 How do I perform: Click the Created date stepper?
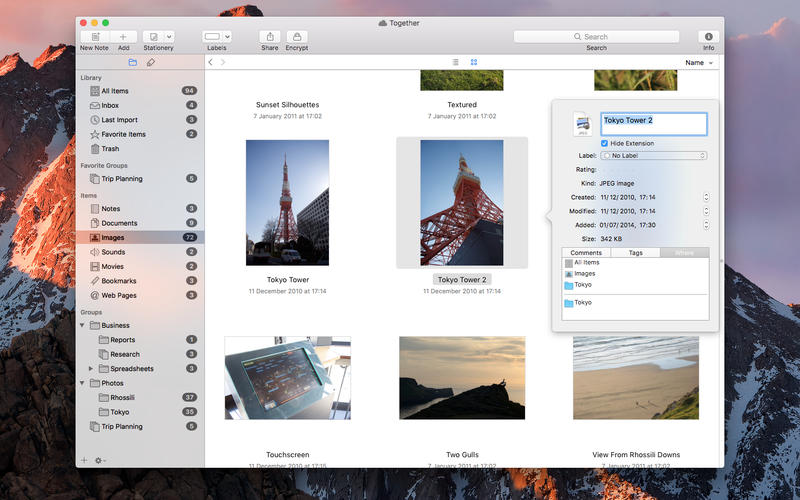[706, 197]
